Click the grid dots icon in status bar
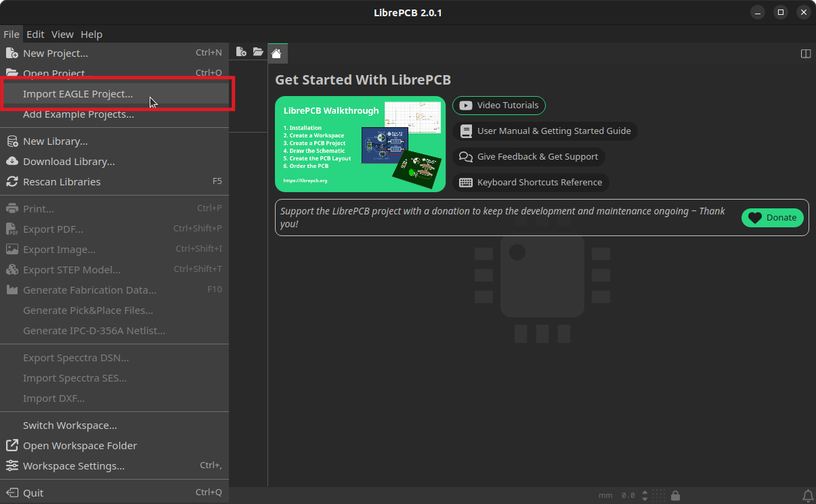This screenshot has height=504, width=816. click(659, 495)
